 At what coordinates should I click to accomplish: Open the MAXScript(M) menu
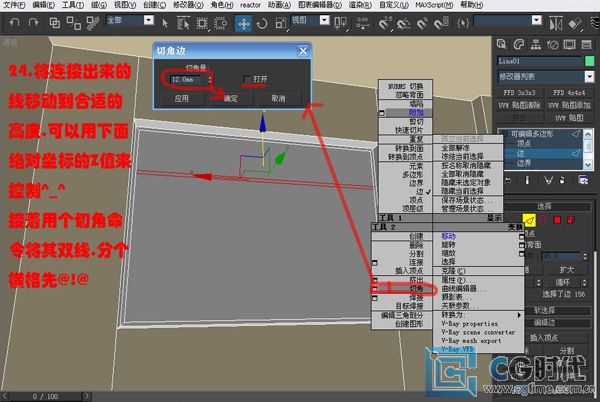click(x=434, y=5)
